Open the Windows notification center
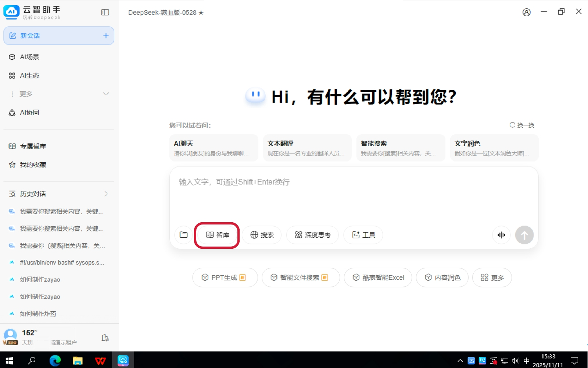The width and height of the screenshot is (588, 368). point(574,361)
